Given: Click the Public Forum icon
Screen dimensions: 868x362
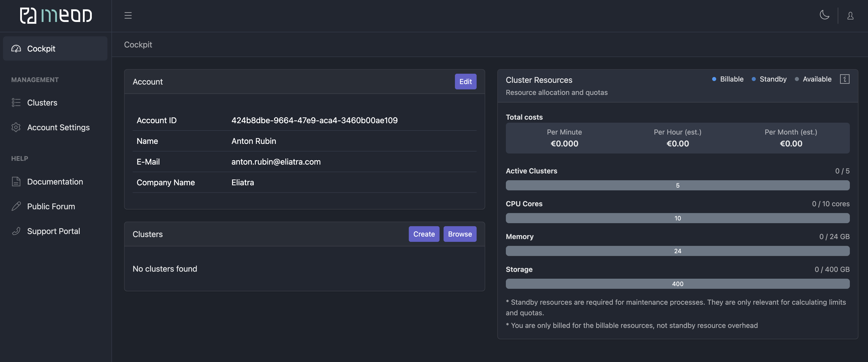Looking at the screenshot, I should click(x=16, y=206).
